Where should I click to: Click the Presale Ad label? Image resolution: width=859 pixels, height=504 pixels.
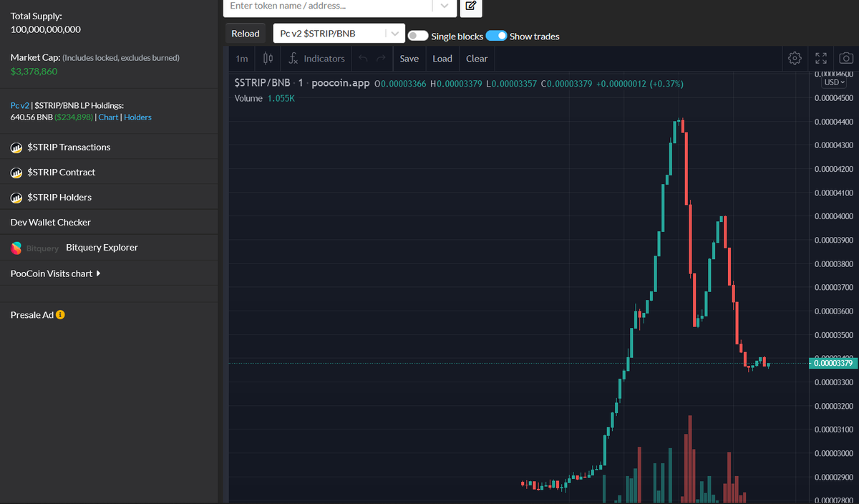click(32, 315)
